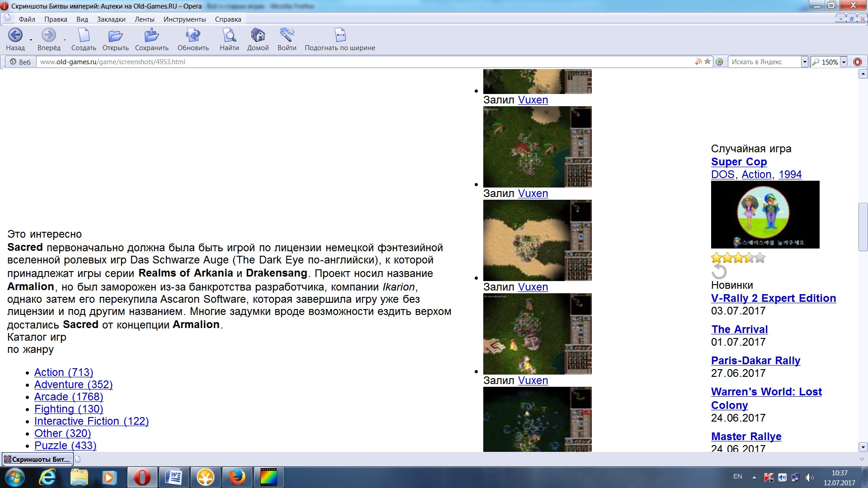Open the Найти (Find) tool
The height and width of the screenshot is (488, 868).
[x=229, y=35]
